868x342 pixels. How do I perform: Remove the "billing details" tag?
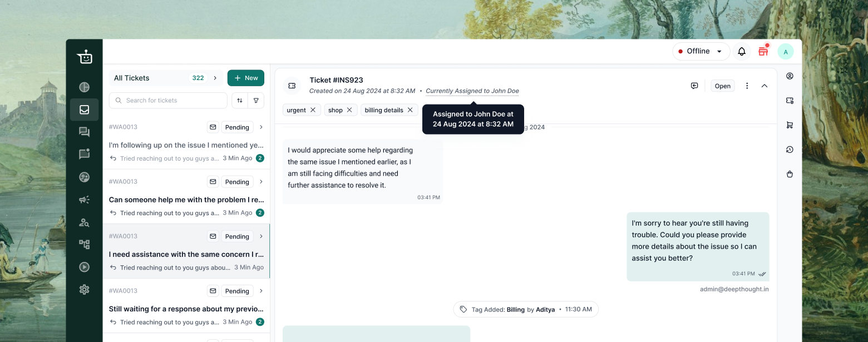(x=410, y=110)
